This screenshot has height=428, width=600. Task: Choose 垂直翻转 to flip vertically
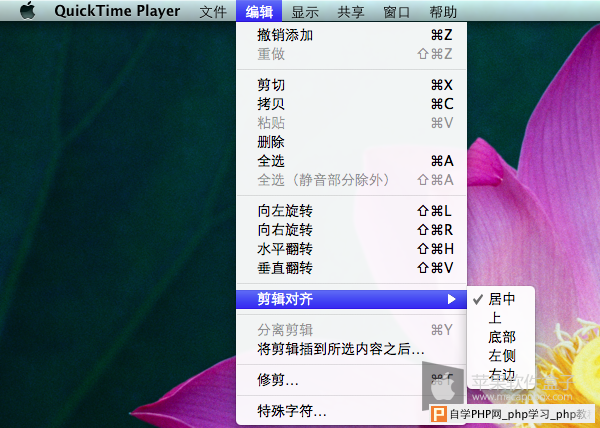pos(351,268)
